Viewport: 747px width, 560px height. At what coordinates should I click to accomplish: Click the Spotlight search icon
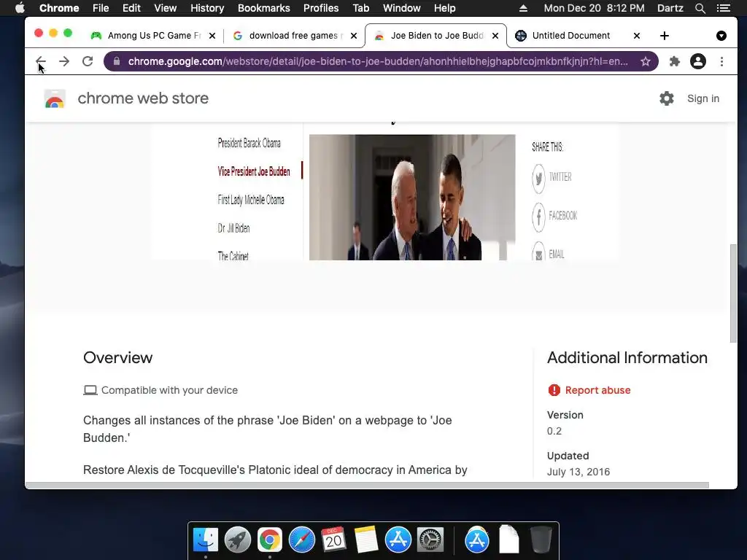pyautogui.click(x=700, y=8)
